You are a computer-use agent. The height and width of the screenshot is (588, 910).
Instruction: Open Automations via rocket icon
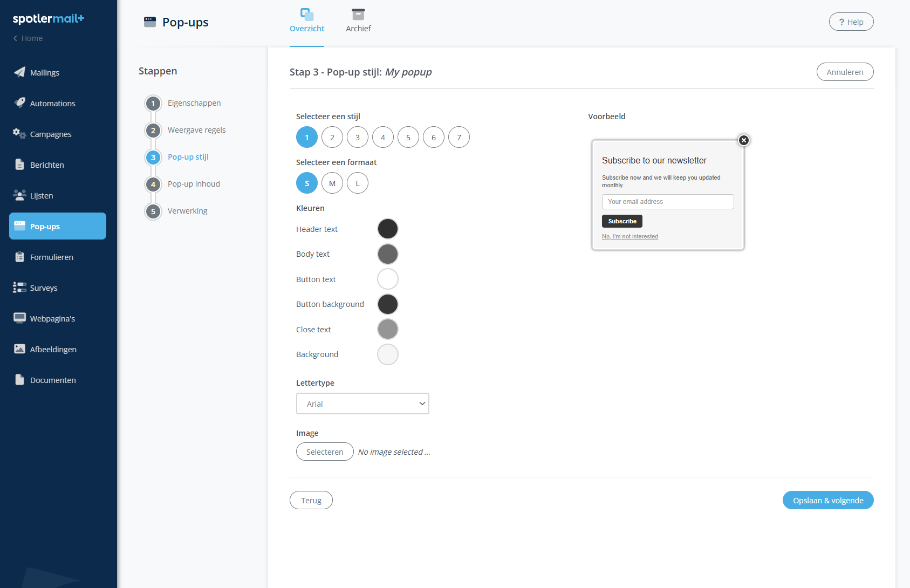coord(20,103)
